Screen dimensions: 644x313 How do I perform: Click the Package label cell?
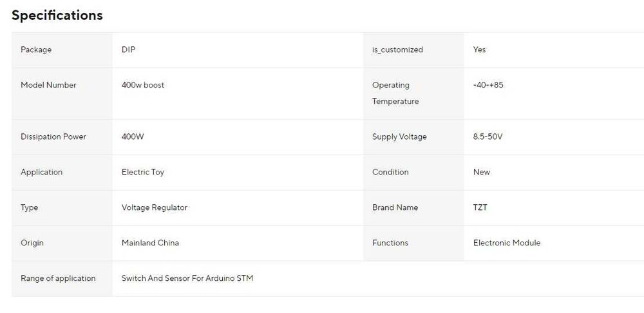click(x=36, y=50)
